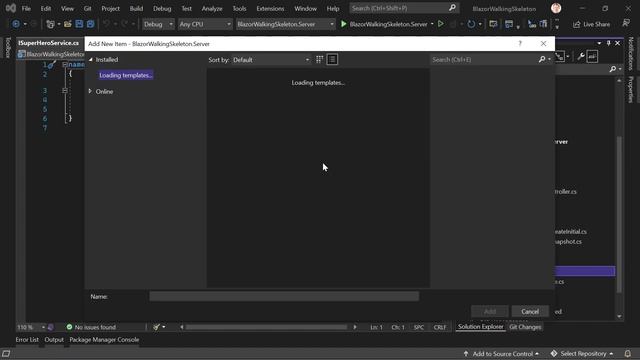Click the Hot Reload refresh icon

pos(471,24)
